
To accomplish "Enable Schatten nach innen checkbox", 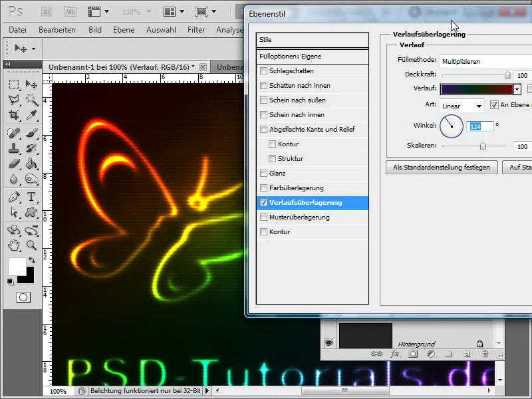I will (263, 86).
